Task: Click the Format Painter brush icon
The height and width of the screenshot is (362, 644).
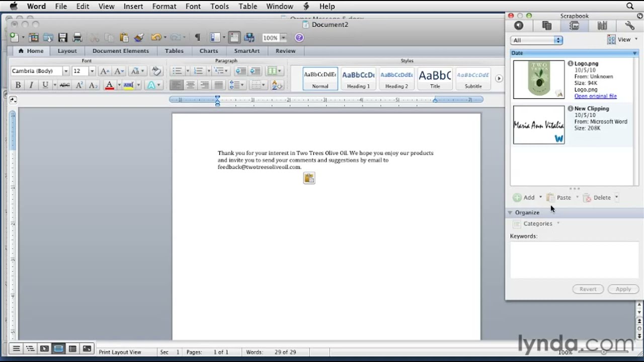Action: (139, 38)
